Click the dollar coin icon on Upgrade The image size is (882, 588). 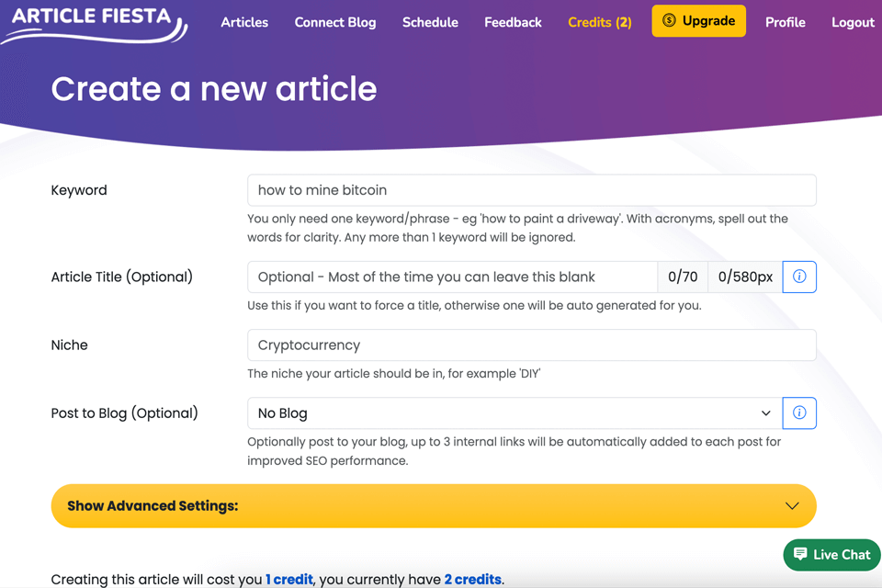click(669, 20)
